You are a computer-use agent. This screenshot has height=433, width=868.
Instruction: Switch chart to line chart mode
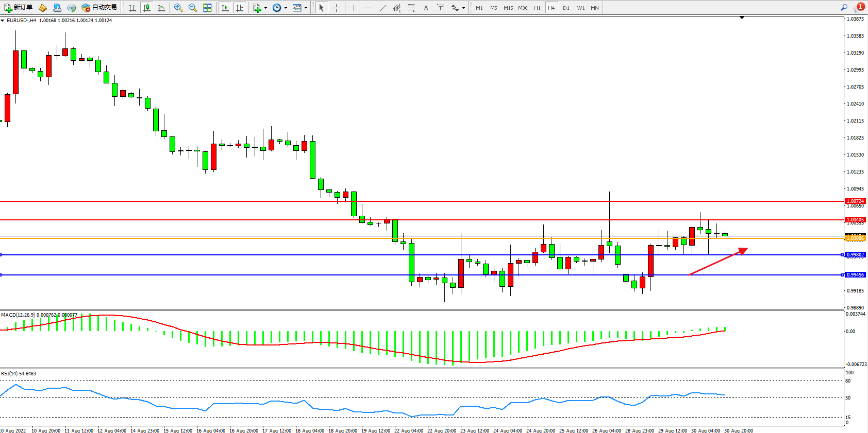coord(161,8)
